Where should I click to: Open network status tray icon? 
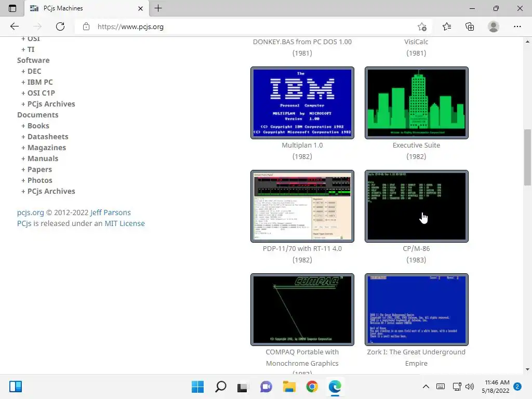click(457, 387)
